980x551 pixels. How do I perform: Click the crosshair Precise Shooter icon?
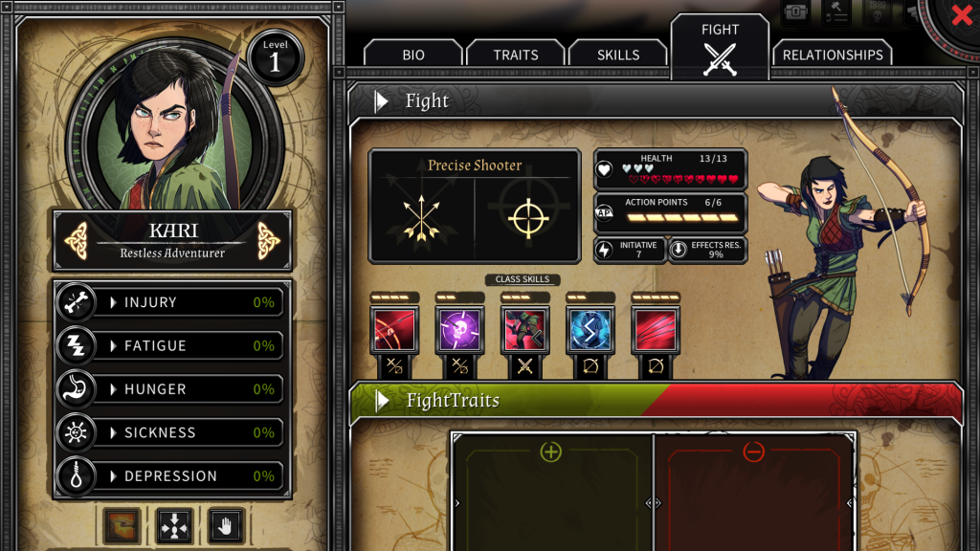[528, 218]
